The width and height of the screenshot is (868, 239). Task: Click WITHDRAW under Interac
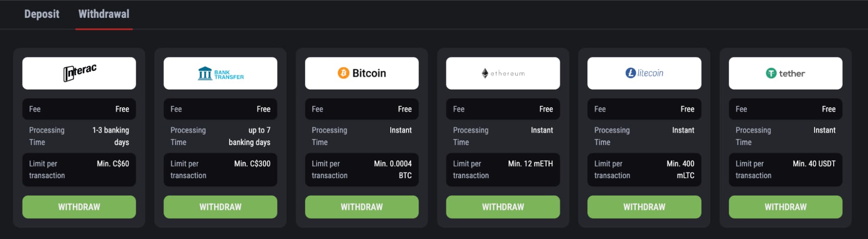[x=79, y=207]
